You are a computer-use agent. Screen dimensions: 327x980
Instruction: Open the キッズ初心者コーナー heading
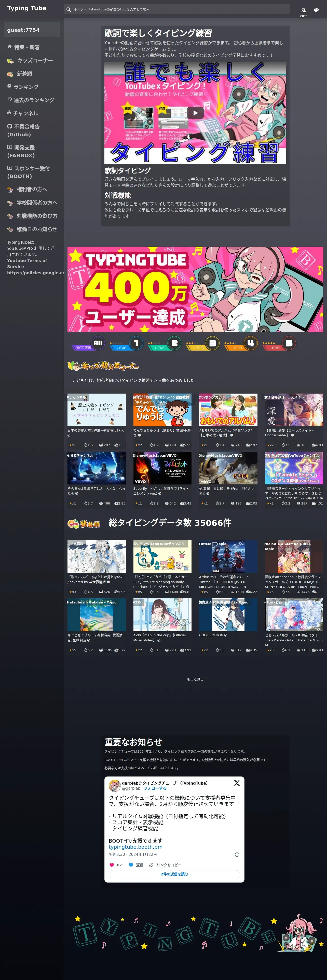[x=103, y=366]
